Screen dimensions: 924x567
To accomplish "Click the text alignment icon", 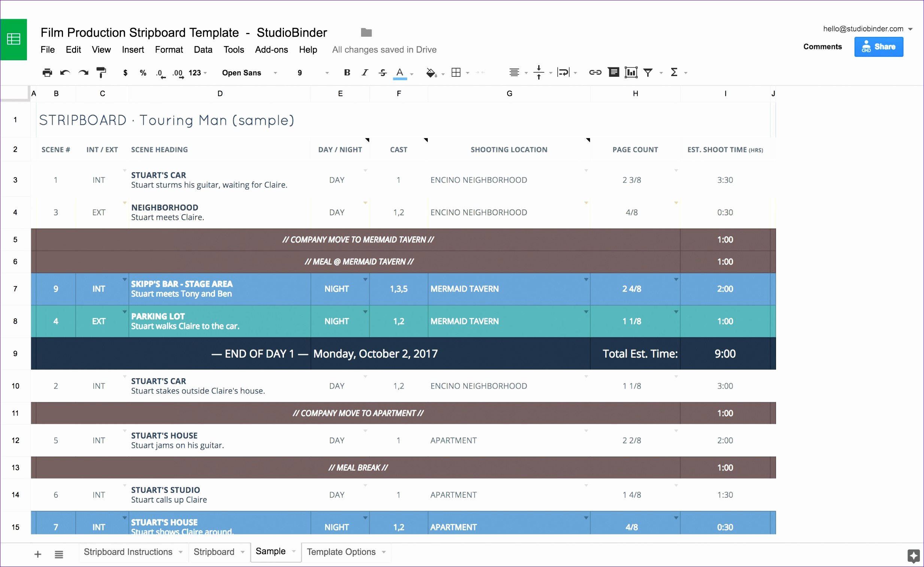I will 515,73.
